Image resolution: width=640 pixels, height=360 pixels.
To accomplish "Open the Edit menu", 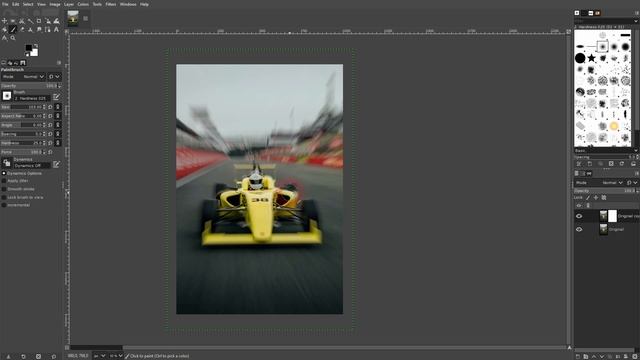I will [16, 4].
